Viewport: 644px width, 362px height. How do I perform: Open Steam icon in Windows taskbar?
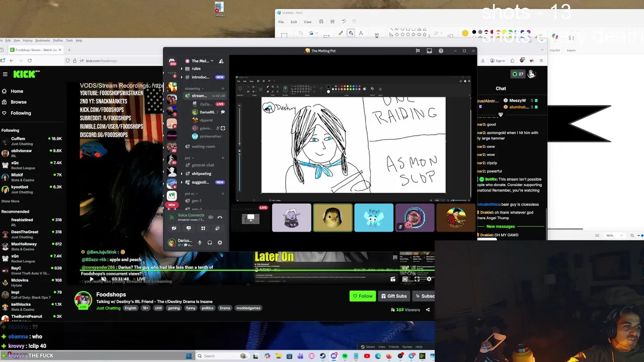click(323, 356)
